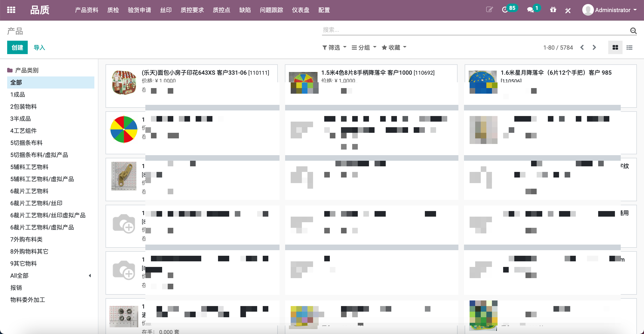Select 1成品 category
Viewport: 644px width, 334px height.
pyautogui.click(x=51, y=95)
